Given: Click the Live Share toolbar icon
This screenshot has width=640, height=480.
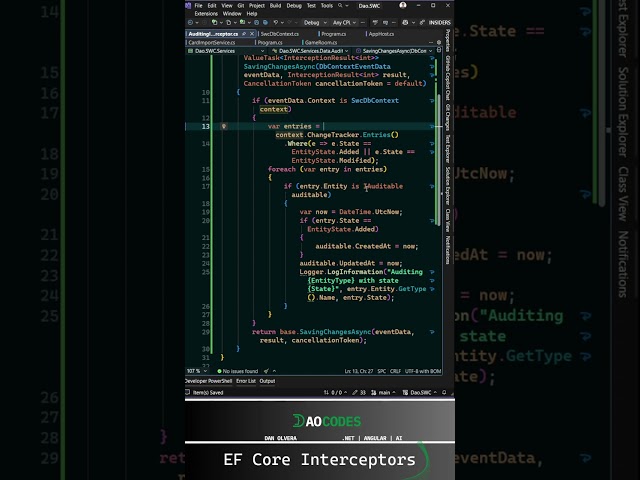Looking at the screenshot, I should (422, 22).
